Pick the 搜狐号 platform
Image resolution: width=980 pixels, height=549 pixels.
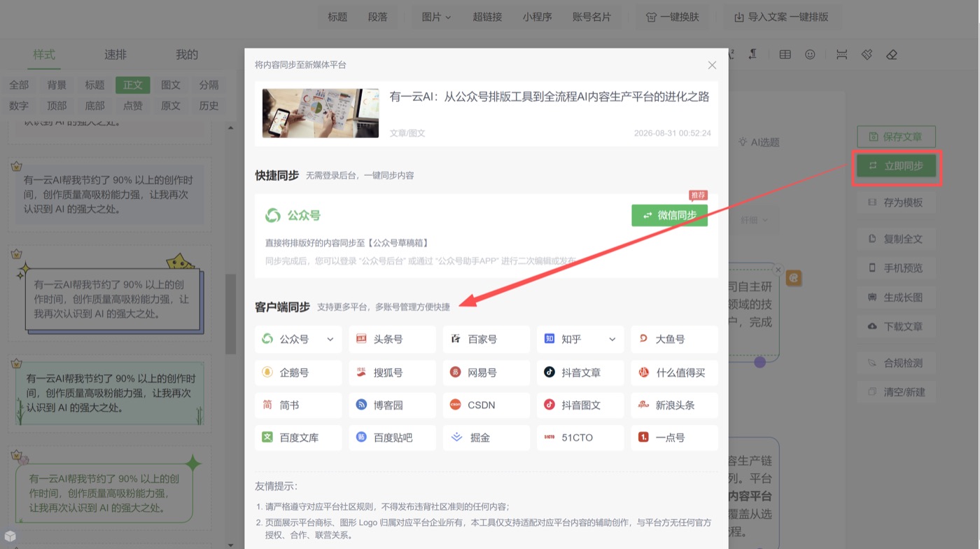(x=392, y=373)
